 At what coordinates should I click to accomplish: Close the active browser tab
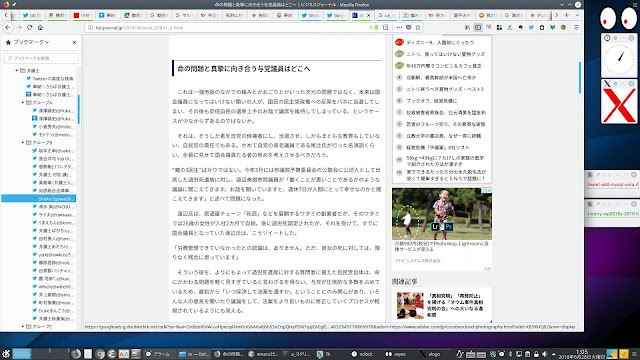368,15
